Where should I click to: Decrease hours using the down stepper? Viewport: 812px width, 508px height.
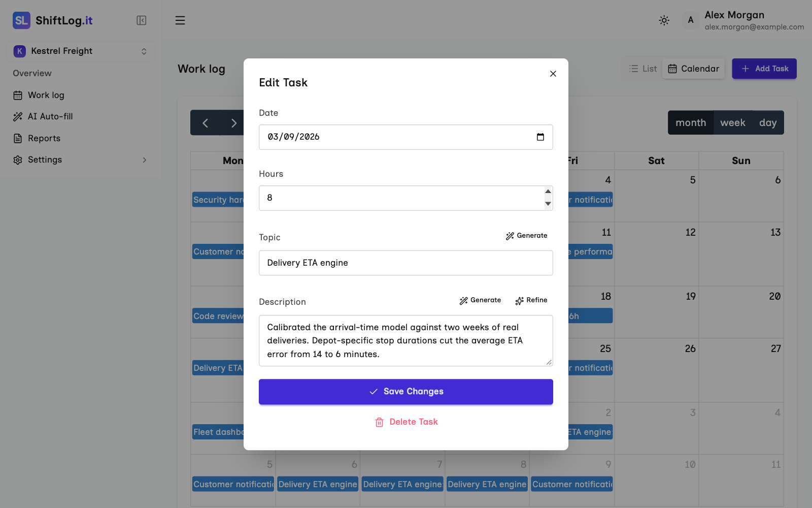coord(548,204)
